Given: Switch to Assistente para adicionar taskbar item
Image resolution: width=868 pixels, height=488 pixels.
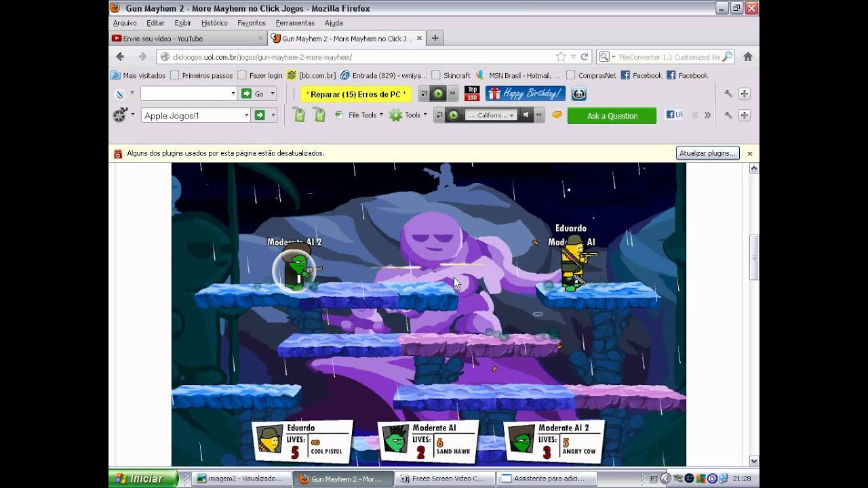Looking at the screenshot, I should [545, 479].
